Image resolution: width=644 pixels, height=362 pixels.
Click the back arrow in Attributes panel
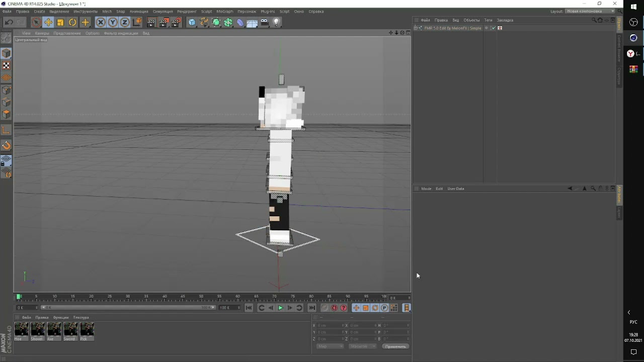(570, 189)
